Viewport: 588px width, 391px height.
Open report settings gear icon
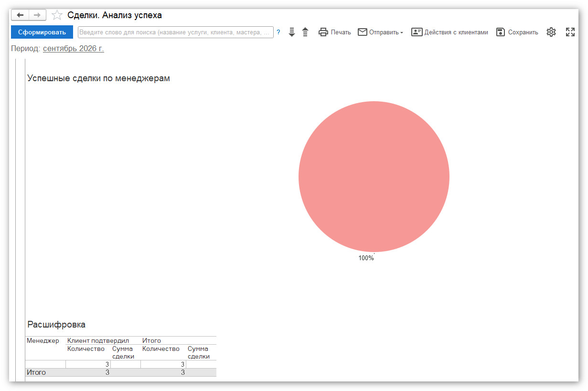point(551,32)
